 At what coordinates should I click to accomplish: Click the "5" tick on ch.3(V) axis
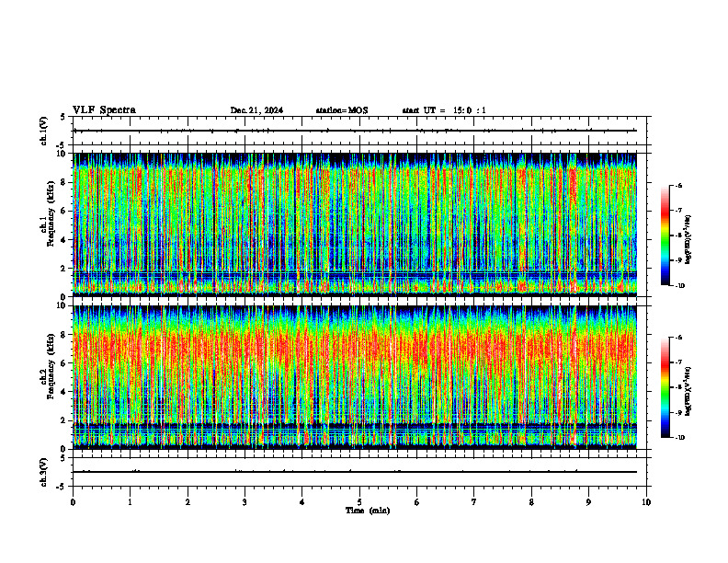click(63, 459)
